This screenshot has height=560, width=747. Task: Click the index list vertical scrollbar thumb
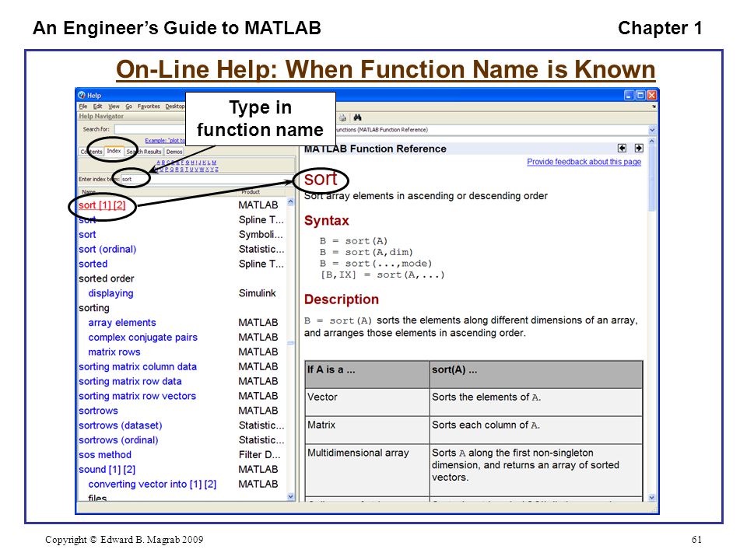290,343
